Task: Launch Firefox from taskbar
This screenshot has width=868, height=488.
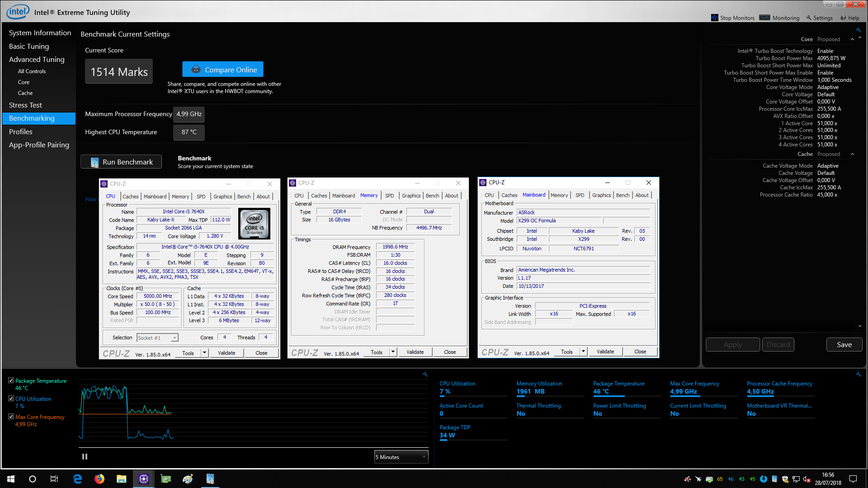Action: pyautogui.click(x=99, y=479)
